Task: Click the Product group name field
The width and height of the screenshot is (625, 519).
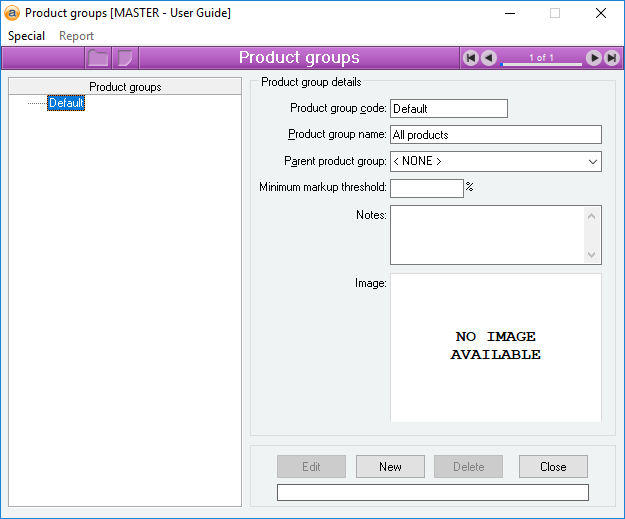Action: (495, 135)
